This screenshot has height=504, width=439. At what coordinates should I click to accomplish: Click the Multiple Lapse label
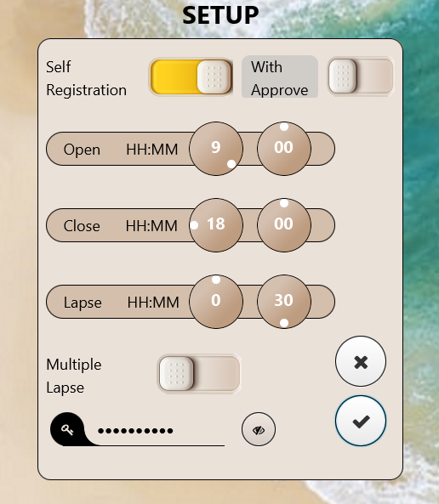[x=74, y=376]
